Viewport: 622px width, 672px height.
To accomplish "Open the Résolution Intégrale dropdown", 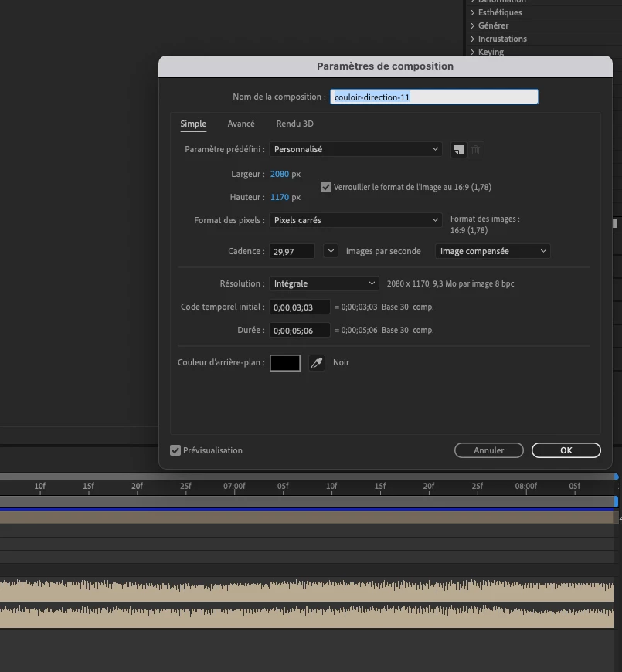I will 324,283.
